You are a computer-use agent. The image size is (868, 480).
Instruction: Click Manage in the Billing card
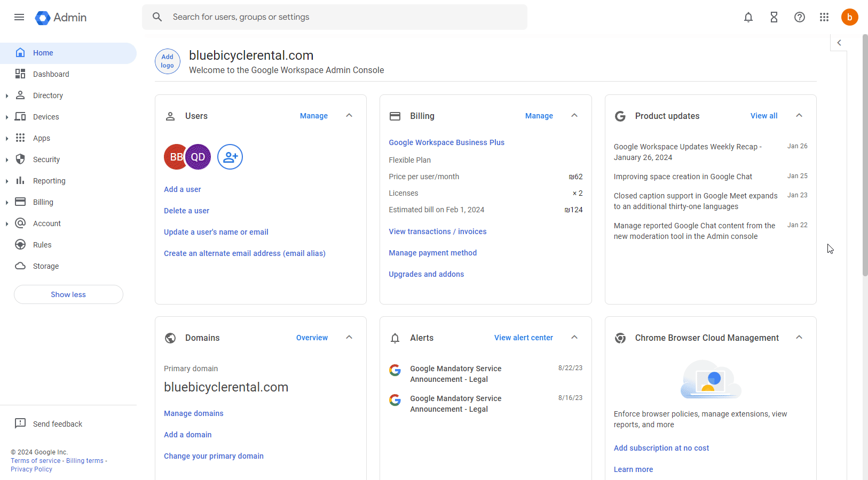pyautogui.click(x=539, y=116)
